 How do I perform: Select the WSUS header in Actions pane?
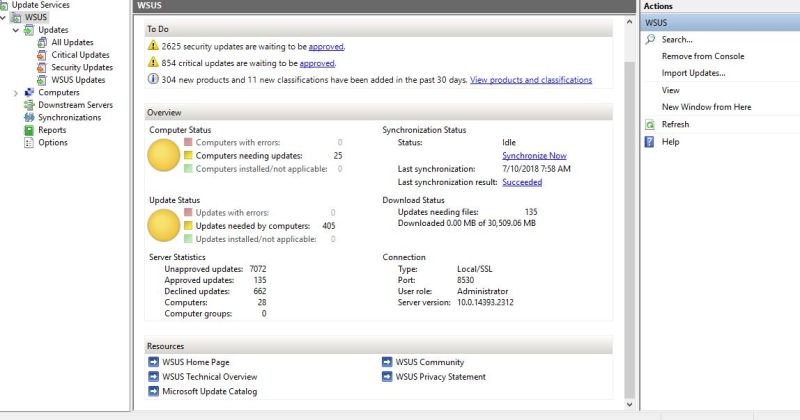coord(720,22)
